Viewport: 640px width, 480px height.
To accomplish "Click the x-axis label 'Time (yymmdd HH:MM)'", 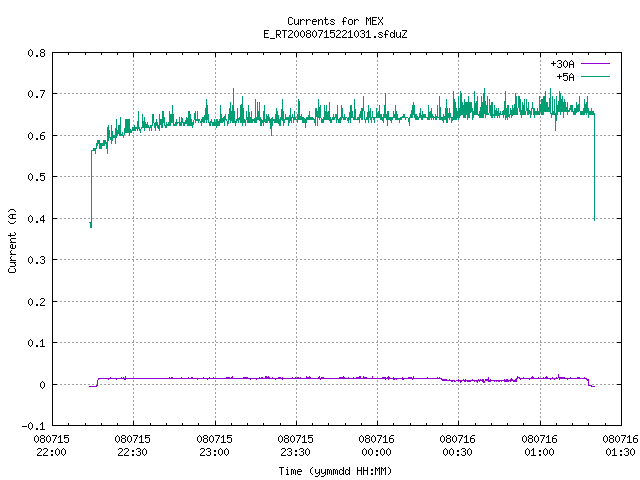I will 335,471.
